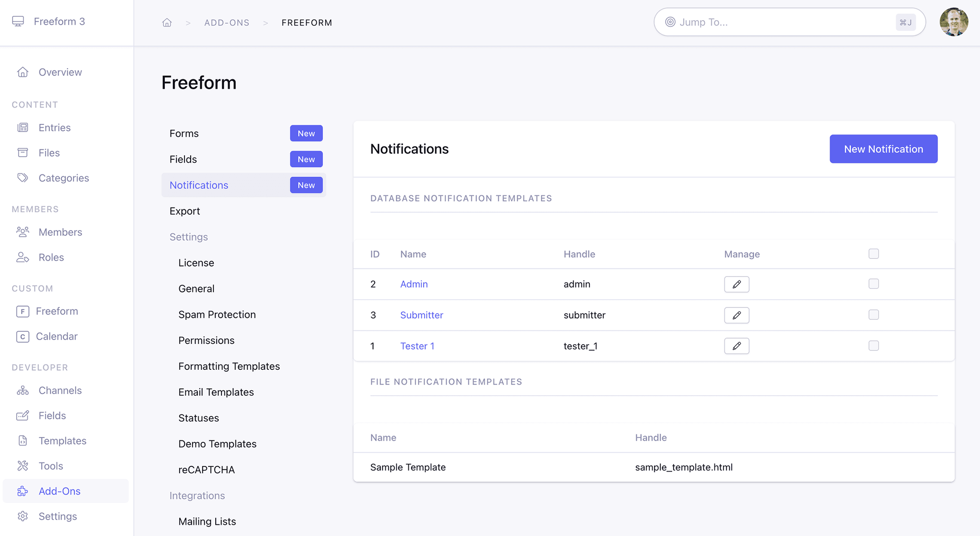980x536 pixels.
Task: Open the Entries icon in sidebar
Action: [x=23, y=127]
